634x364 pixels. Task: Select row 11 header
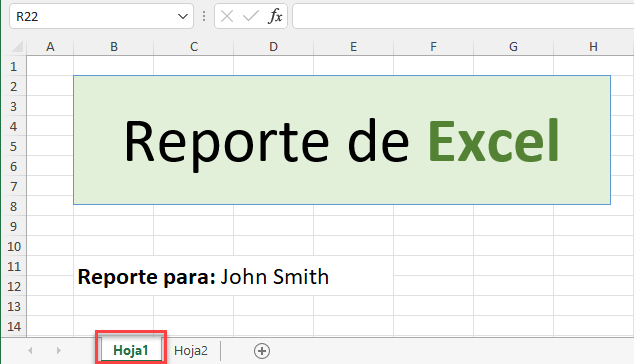(14, 266)
